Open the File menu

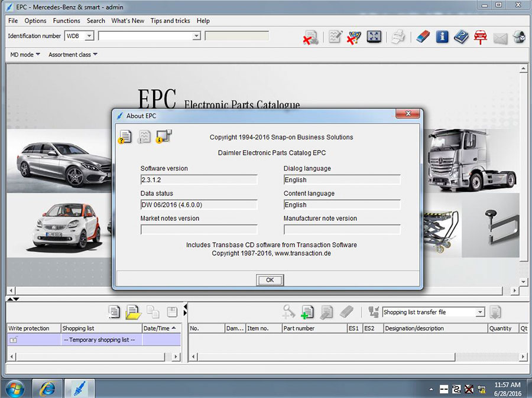[x=13, y=21]
